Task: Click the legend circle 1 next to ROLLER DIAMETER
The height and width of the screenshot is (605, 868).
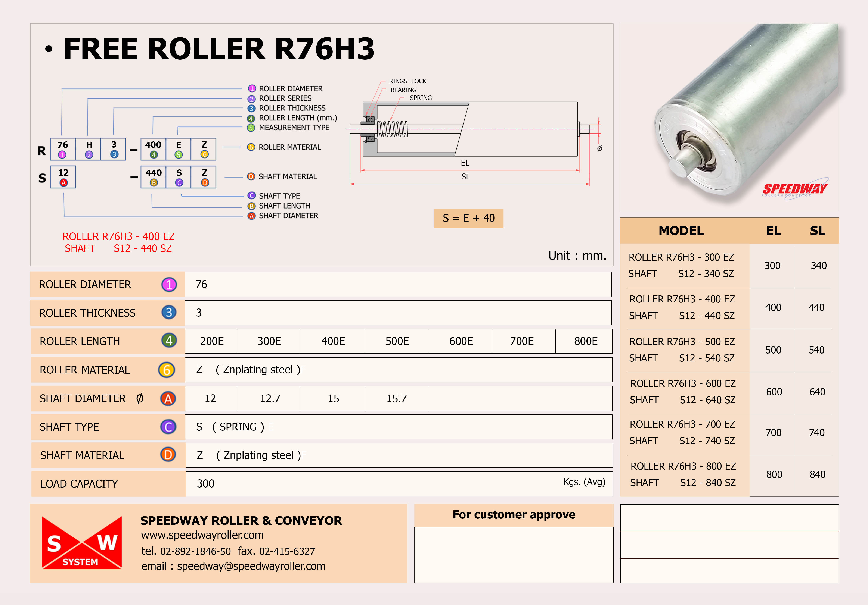Action: click(x=252, y=89)
